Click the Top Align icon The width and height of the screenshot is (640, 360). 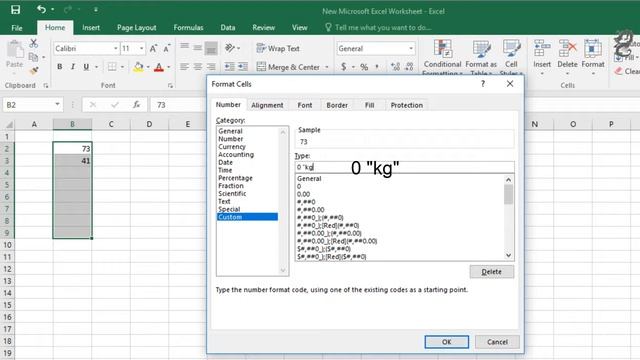pyautogui.click(x=184, y=47)
